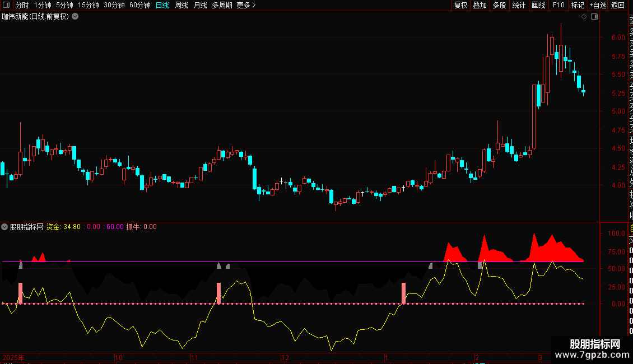Click the 复权 adjustment button

pyautogui.click(x=460, y=5)
